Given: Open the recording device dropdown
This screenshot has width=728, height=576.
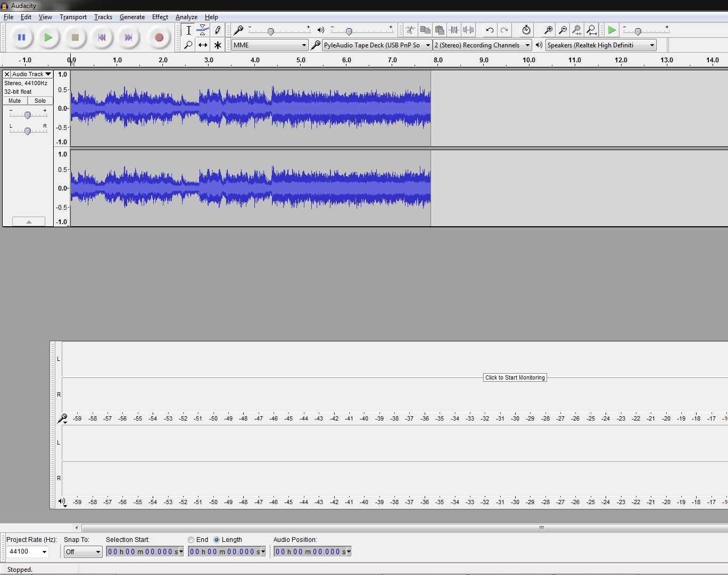Looking at the screenshot, I should [x=375, y=45].
